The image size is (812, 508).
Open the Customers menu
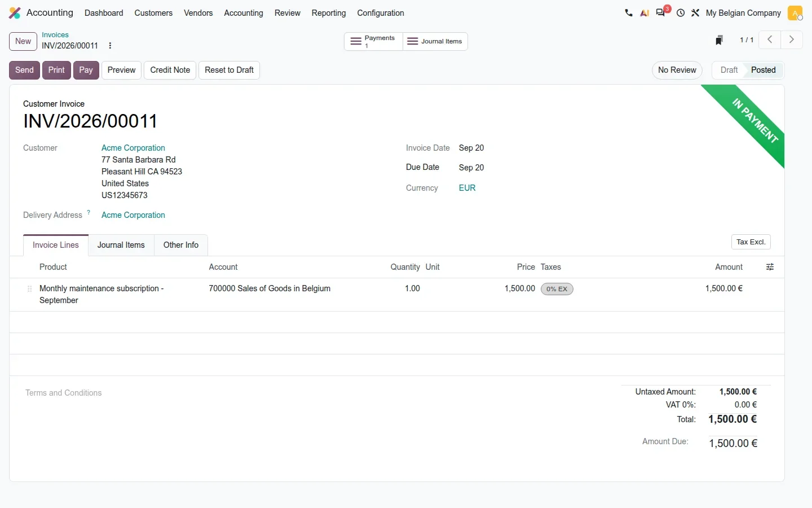pos(153,13)
